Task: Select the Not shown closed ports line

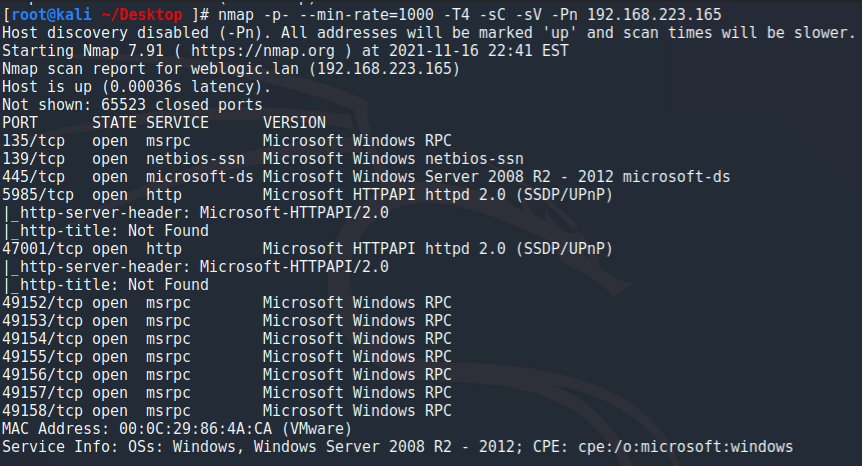Action: coord(132,105)
